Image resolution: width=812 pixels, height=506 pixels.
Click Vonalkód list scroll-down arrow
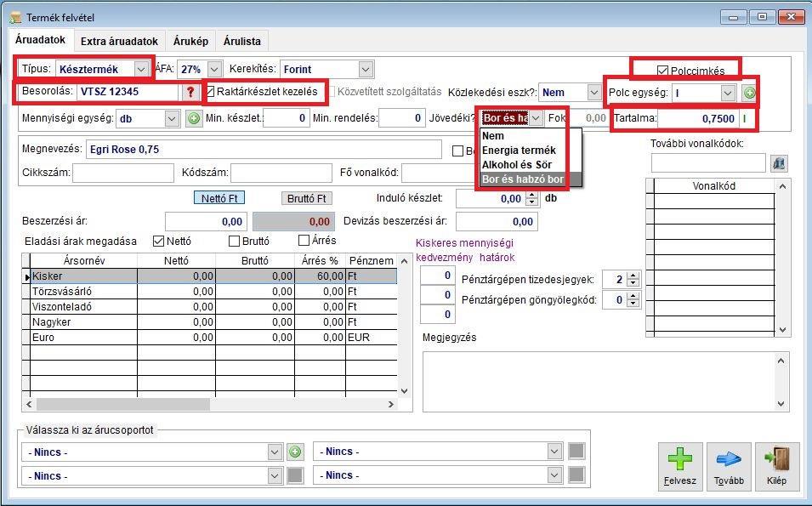782,329
